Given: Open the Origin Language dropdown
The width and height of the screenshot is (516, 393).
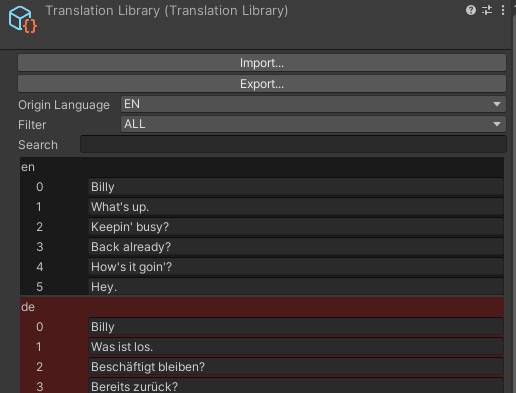Looking at the screenshot, I should point(313,104).
